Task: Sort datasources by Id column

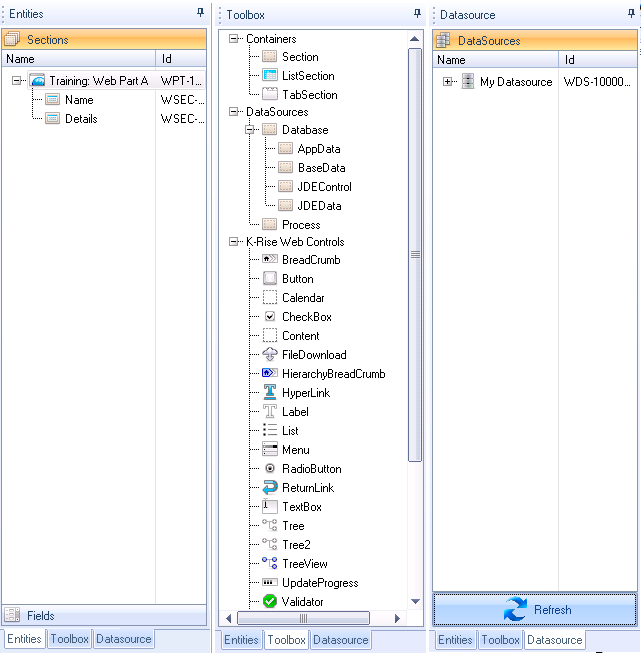Action: point(598,60)
